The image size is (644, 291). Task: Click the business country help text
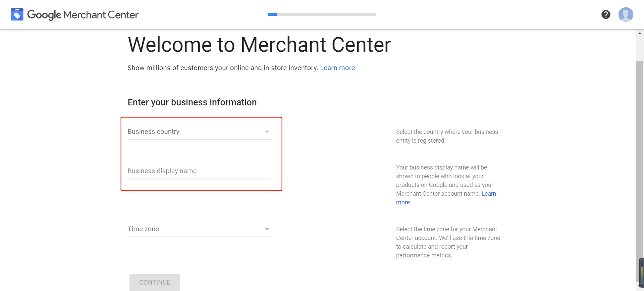(447, 136)
